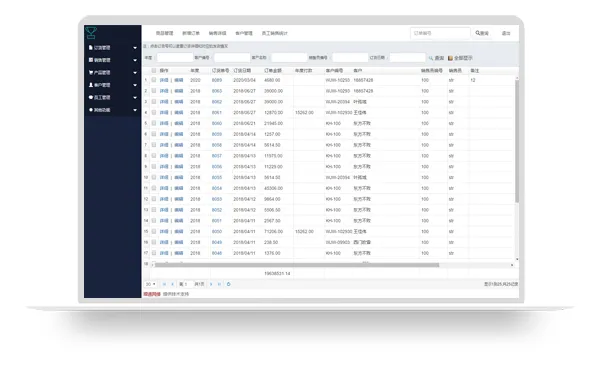Viewport: 600px width, 367px height.
Task: Go to next page using pagination arrow
Action: [x=211, y=284]
